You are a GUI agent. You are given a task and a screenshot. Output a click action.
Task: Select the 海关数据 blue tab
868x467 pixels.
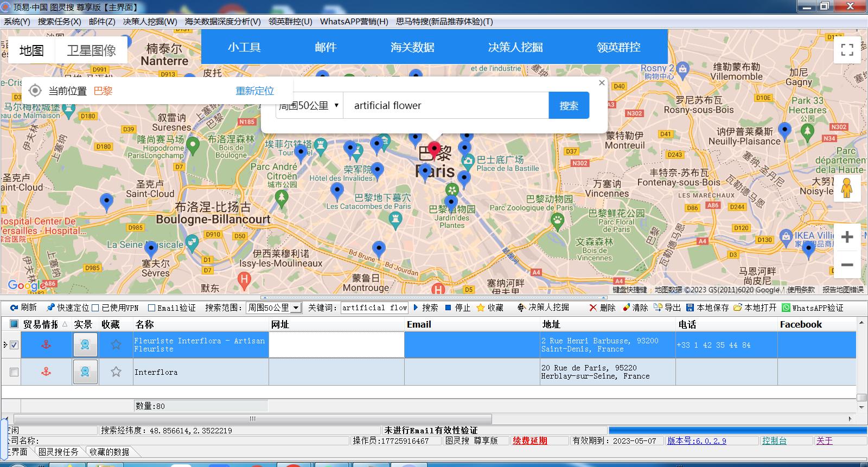point(412,47)
